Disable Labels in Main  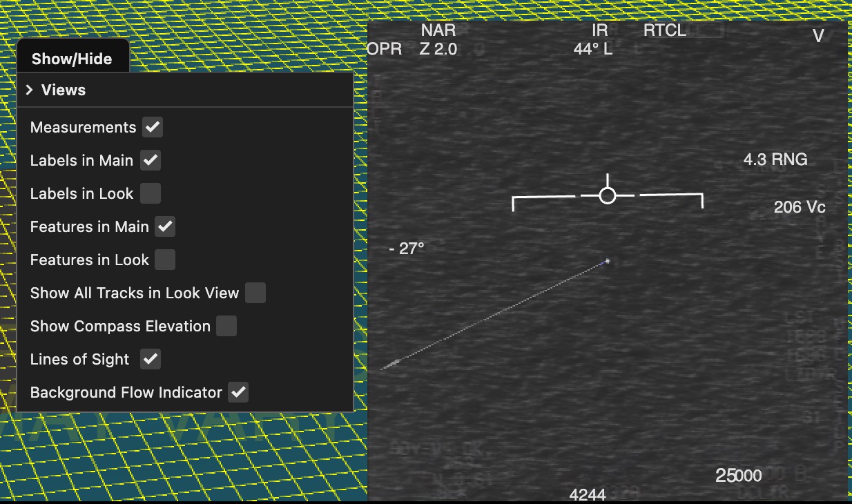click(151, 160)
